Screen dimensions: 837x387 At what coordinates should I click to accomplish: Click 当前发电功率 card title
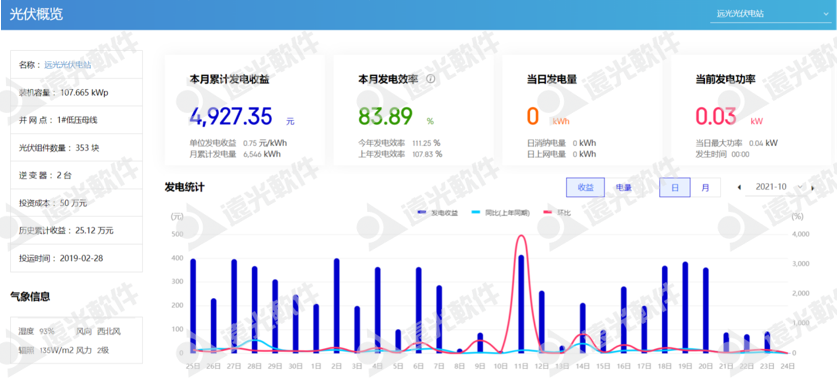[725, 80]
